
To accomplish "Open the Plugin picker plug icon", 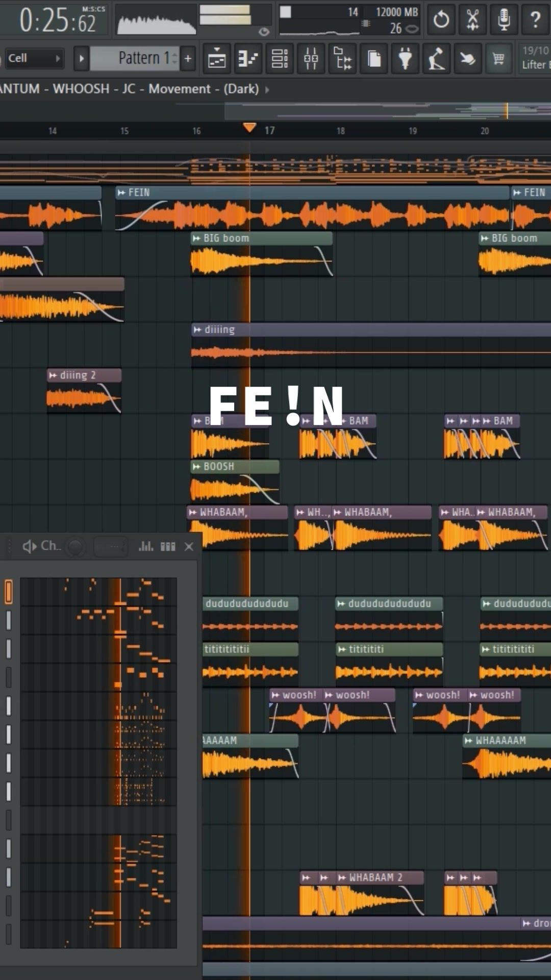I will coord(406,59).
